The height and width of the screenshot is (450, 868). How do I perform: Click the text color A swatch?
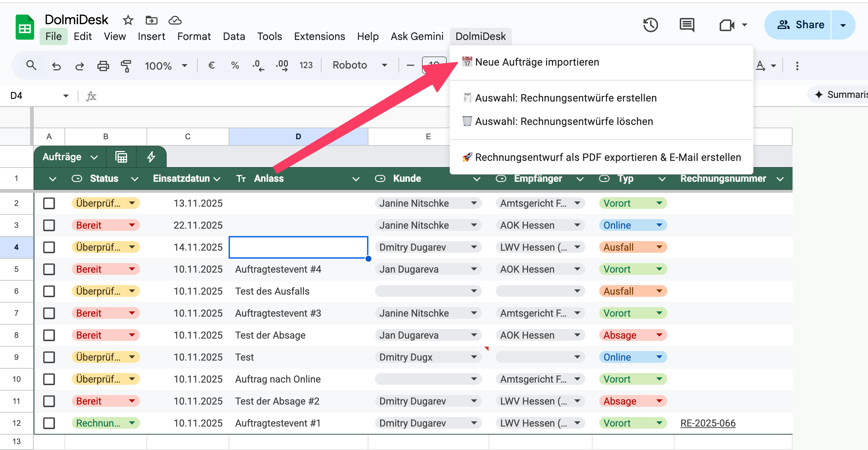(x=760, y=66)
